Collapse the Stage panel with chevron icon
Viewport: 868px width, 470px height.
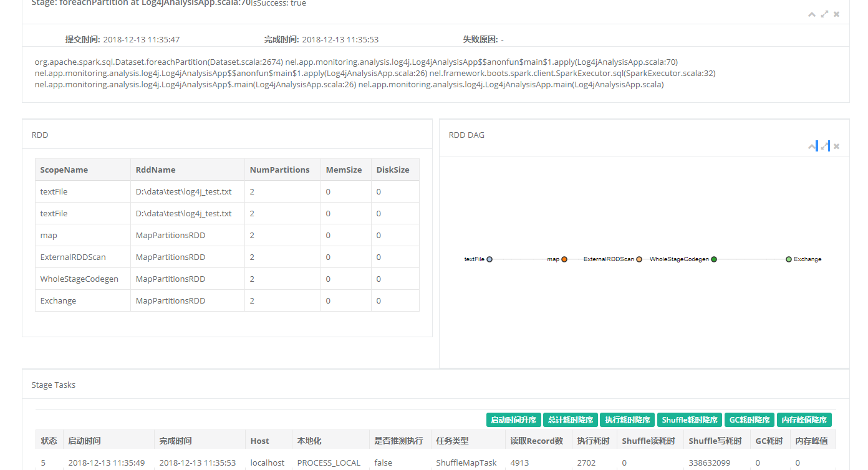click(812, 14)
